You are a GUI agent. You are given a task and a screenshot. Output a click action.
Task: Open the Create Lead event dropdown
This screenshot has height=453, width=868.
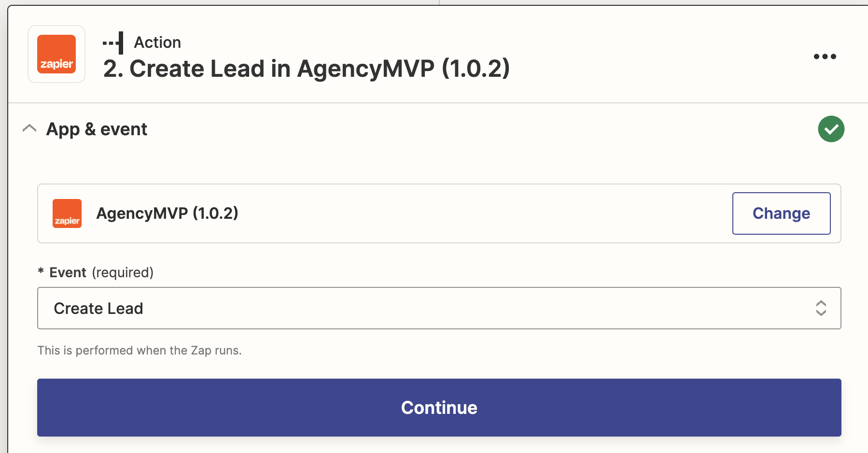click(x=439, y=308)
